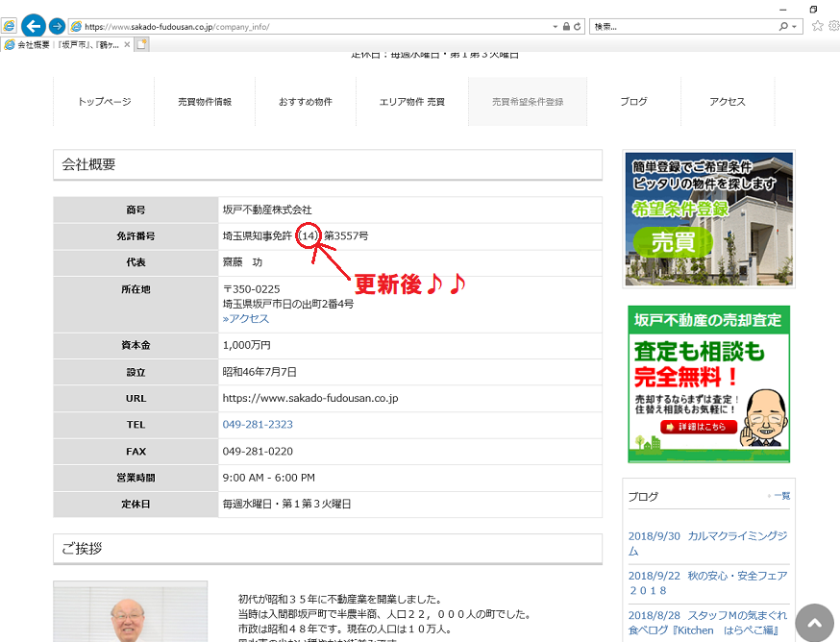Viewport: 840px width, 642px height.
Task: Click the URL address field
Action: click(x=316, y=26)
